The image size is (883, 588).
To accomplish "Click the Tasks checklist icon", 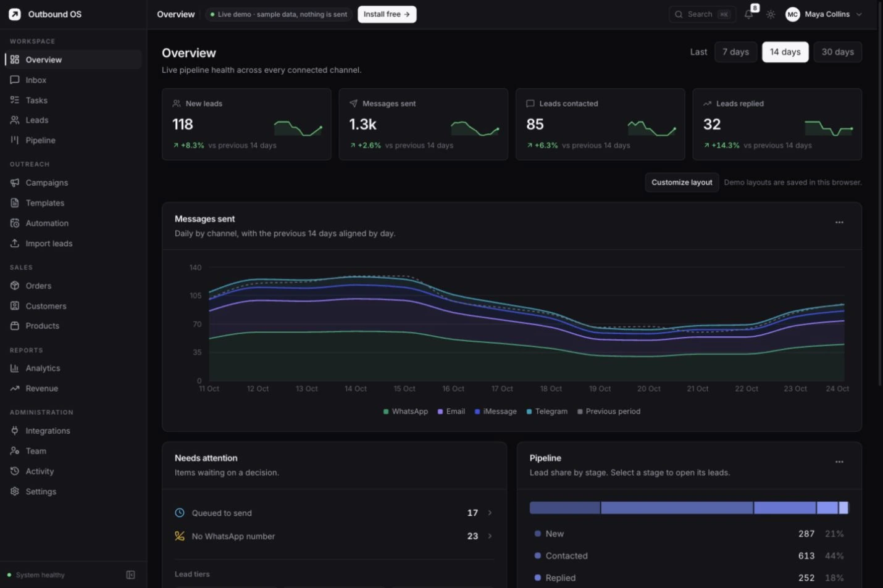I will point(15,100).
